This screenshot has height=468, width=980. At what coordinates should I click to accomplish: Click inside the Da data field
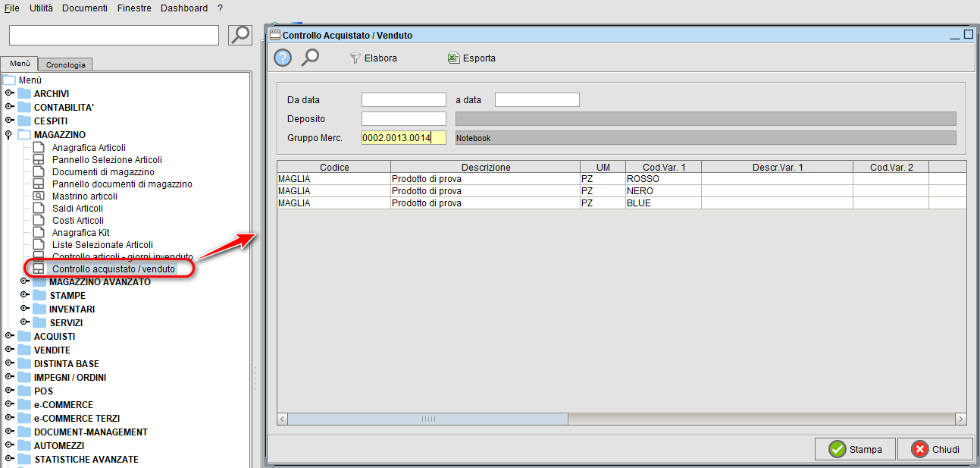pos(403,99)
